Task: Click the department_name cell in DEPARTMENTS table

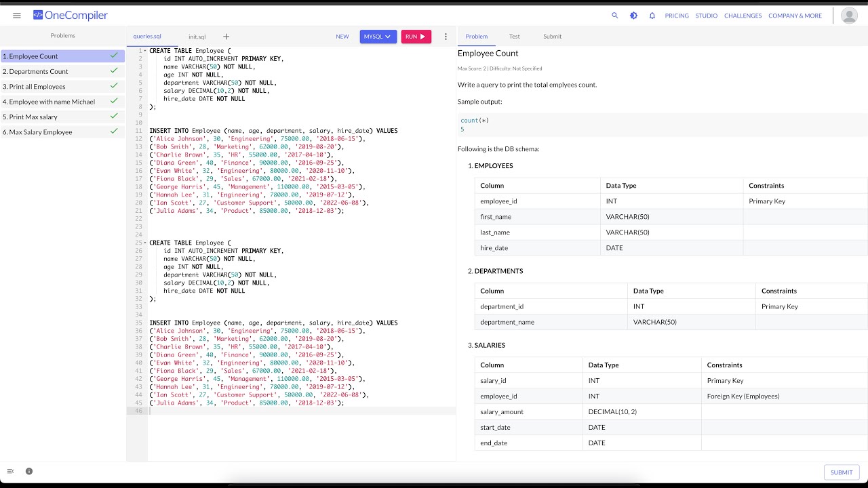Action: click(x=551, y=322)
